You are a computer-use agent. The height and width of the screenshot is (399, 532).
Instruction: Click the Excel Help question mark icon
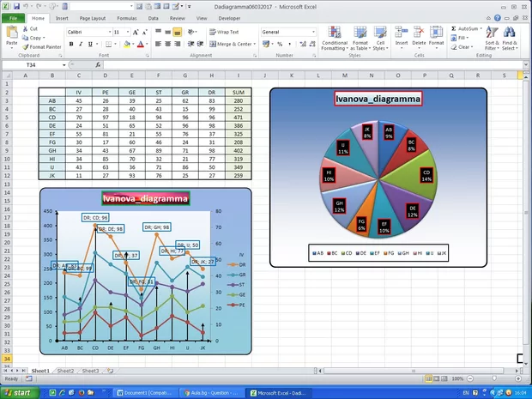point(498,18)
